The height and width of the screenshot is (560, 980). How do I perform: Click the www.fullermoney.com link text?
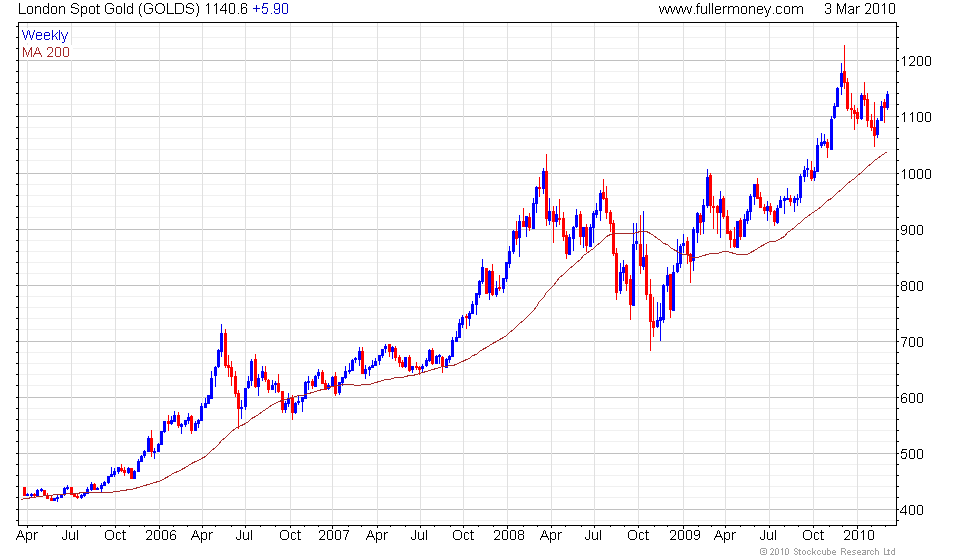tap(731, 9)
